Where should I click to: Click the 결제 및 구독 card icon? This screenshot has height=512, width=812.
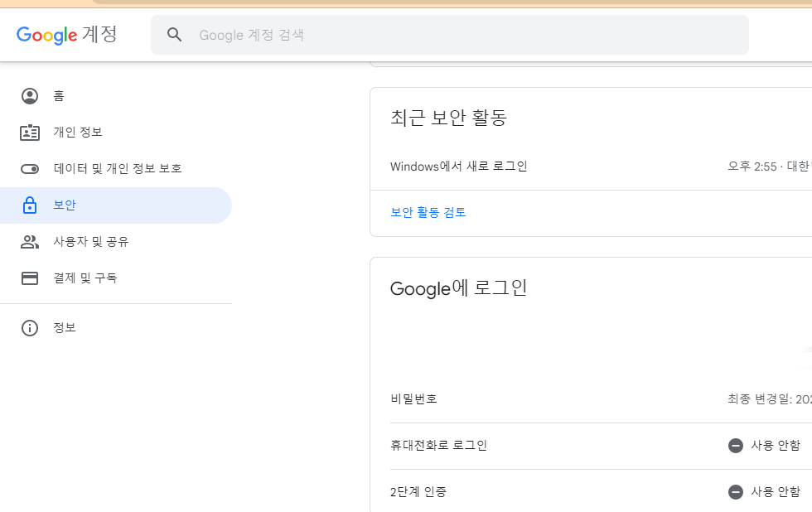point(30,278)
